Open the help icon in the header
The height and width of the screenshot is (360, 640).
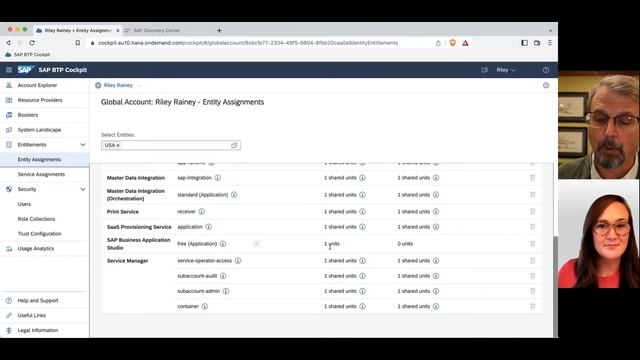[x=546, y=70]
